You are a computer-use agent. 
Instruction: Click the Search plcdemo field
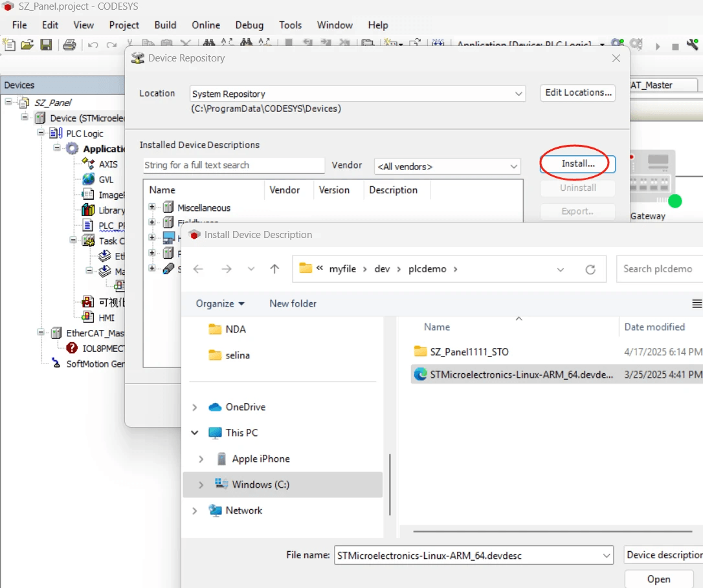660,269
